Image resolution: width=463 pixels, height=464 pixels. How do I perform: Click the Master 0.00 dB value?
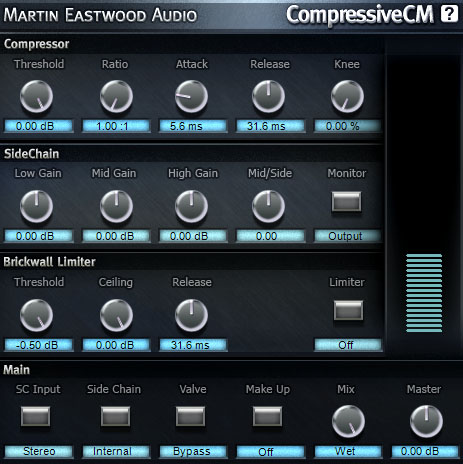[425, 452]
